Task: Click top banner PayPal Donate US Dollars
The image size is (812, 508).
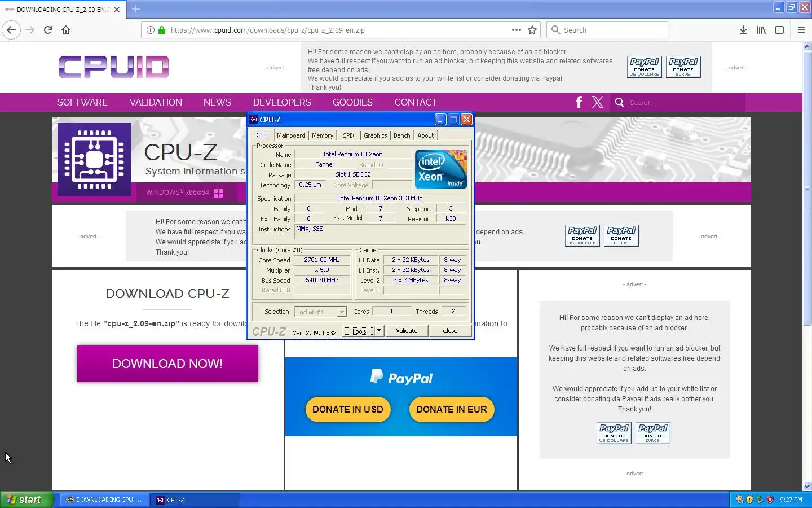Action: pyautogui.click(x=644, y=67)
